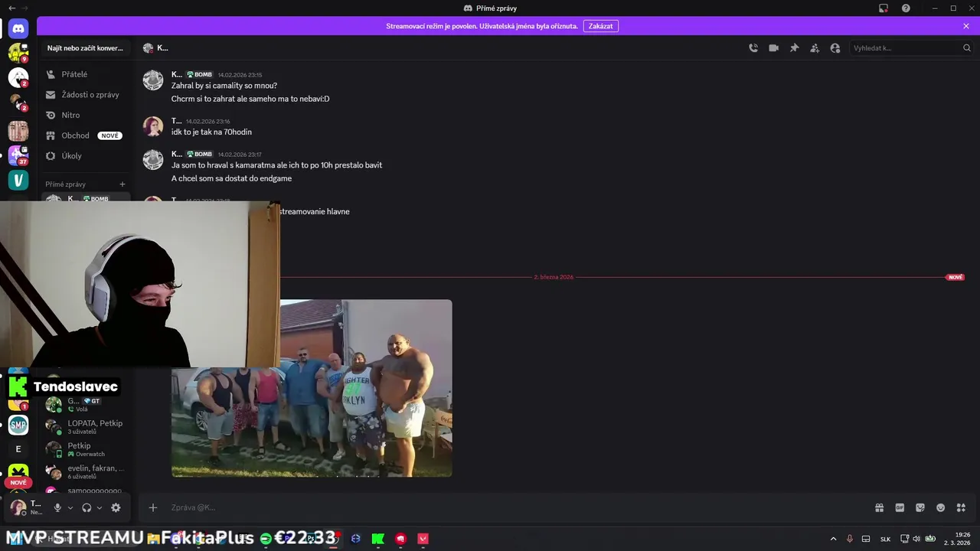Viewport: 980px width, 551px height.
Task: Open the gift Nitro icon
Action: pyautogui.click(x=880, y=507)
